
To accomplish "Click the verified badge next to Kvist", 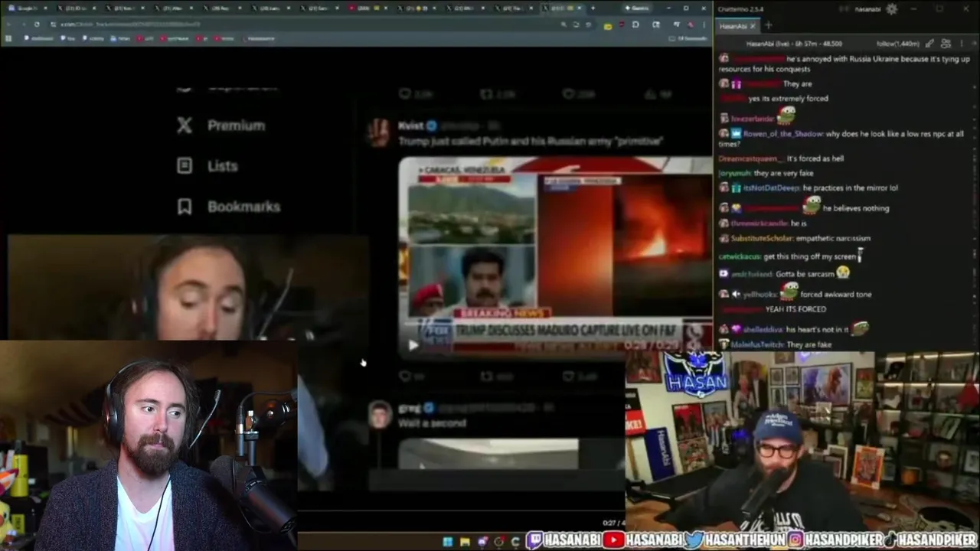I will point(431,126).
